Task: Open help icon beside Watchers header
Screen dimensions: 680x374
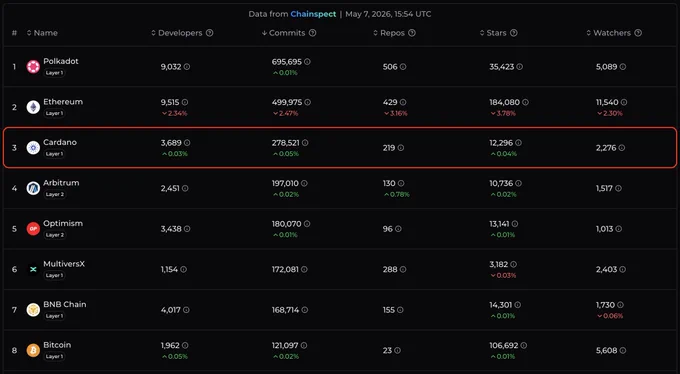Action: pos(638,33)
